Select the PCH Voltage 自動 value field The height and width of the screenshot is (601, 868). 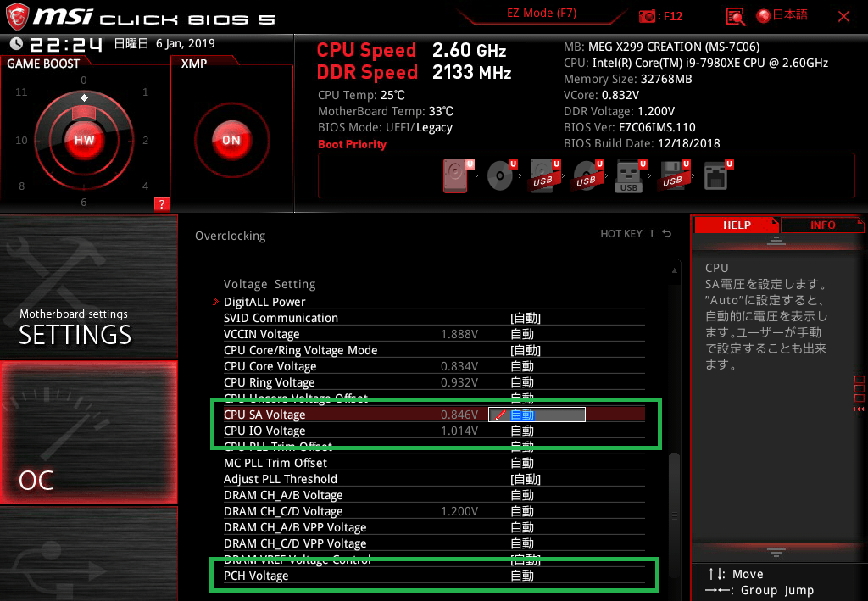pyautogui.click(x=522, y=576)
